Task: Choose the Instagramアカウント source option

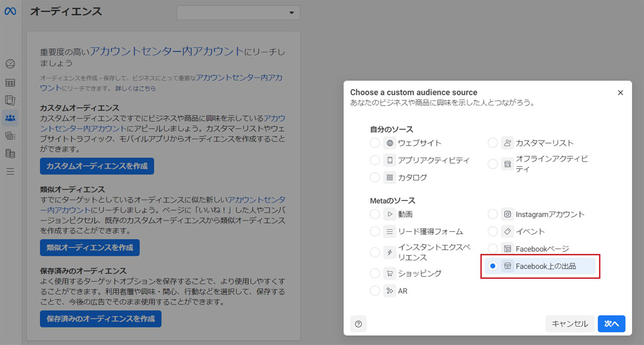Action: (493, 214)
